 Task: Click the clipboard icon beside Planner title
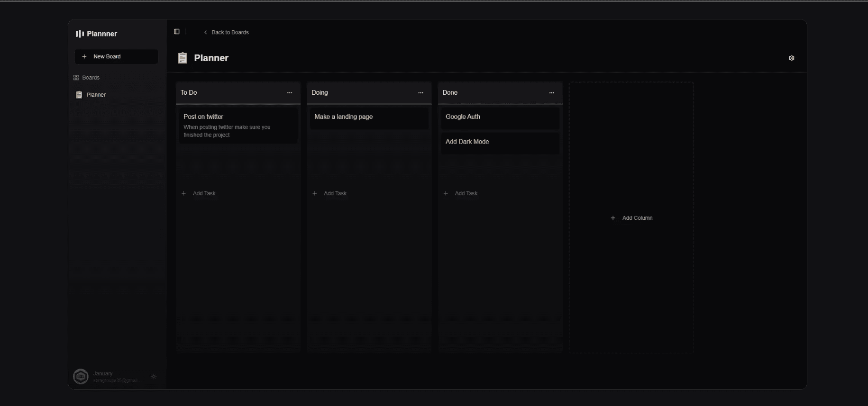183,58
